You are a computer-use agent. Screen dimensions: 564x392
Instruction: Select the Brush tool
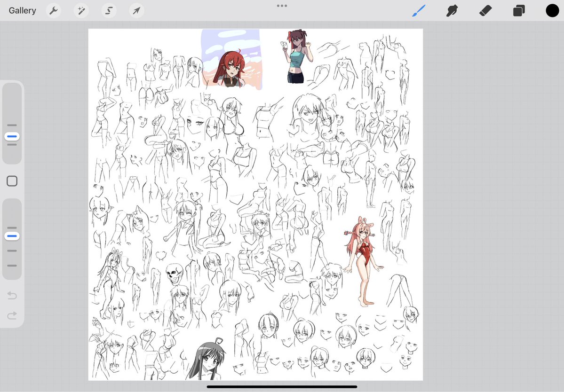419,11
